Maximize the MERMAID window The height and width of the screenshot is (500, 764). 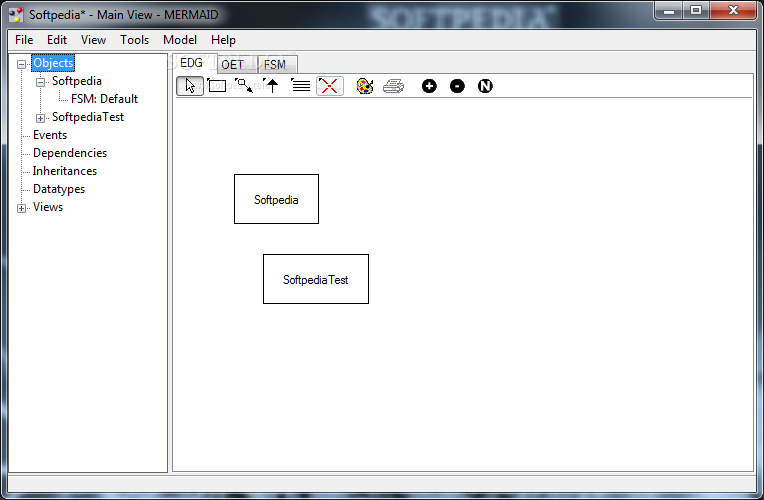pos(696,10)
